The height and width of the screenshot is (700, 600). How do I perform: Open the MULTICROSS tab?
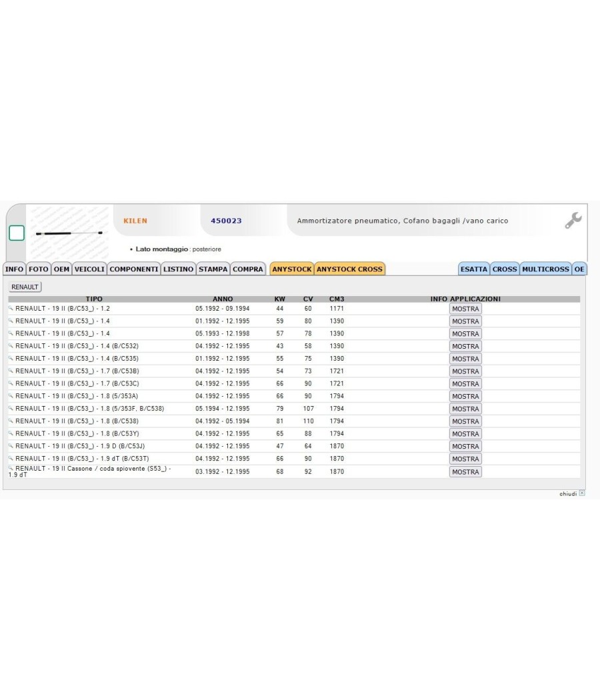[545, 269]
